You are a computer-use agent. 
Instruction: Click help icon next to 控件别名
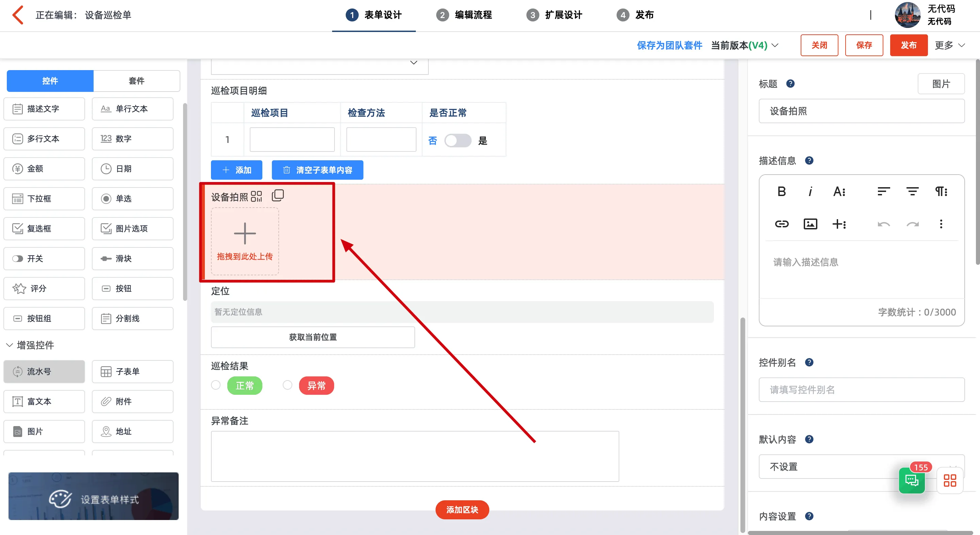[809, 362]
